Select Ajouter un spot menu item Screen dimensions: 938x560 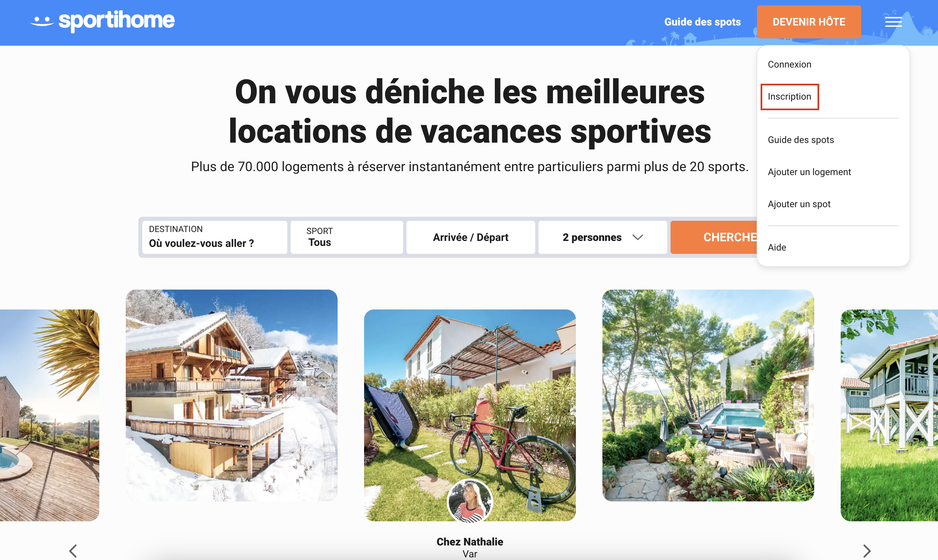pos(799,204)
